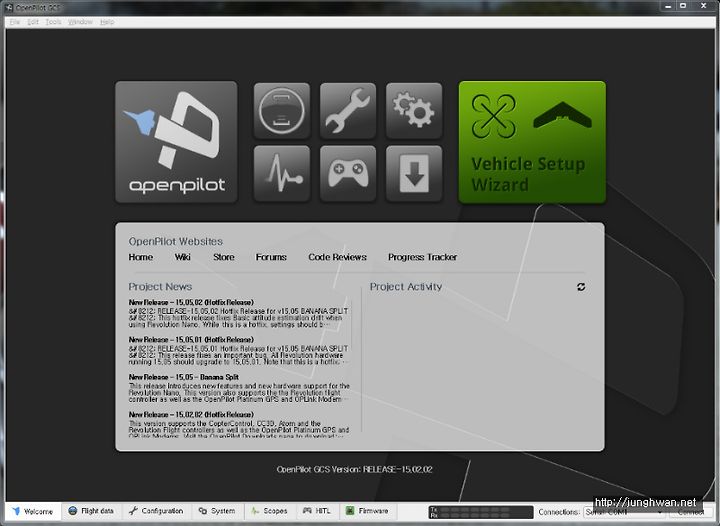
Task: Launch the Vehicle Setup Wizard
Action: [x=532, y=142]
